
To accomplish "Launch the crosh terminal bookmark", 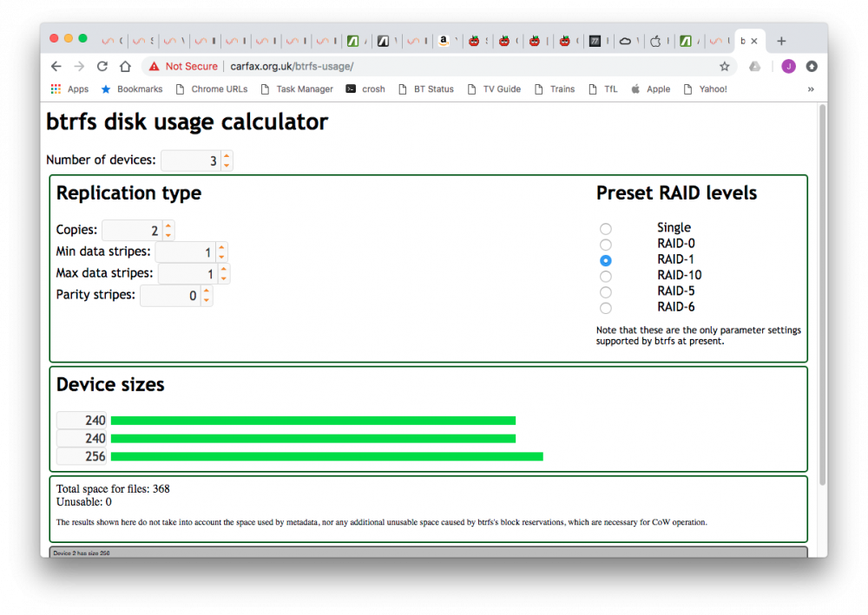I will [365, 89].
